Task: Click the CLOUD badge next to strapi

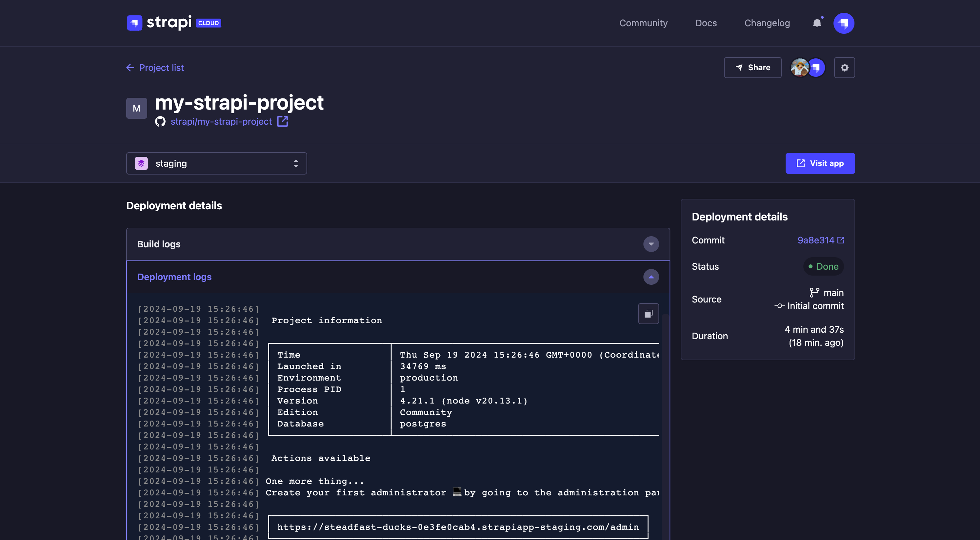Action: [209, 23]
